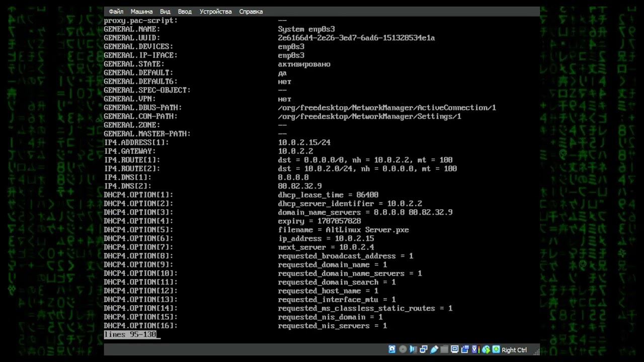Open the Ввод menu

click(185, 12)
